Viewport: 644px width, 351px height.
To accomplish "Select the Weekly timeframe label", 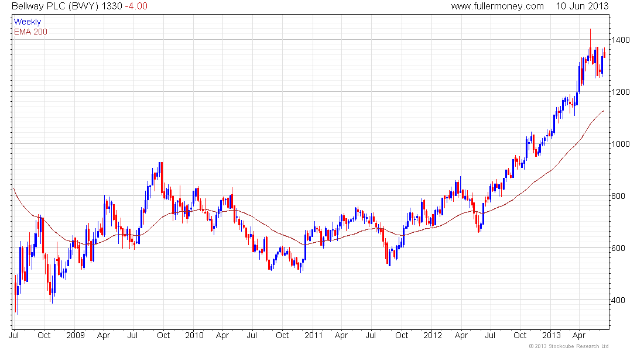I will tap(28, 22).
